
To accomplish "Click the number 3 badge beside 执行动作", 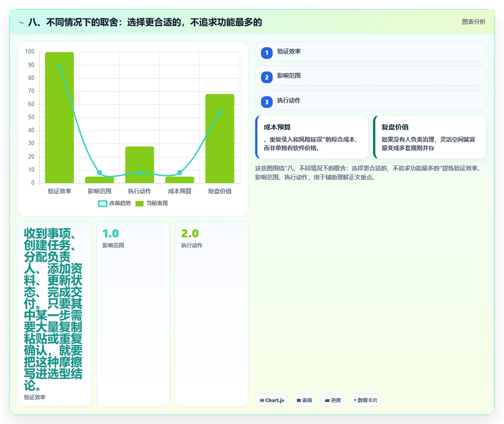I will pos(267,102).
